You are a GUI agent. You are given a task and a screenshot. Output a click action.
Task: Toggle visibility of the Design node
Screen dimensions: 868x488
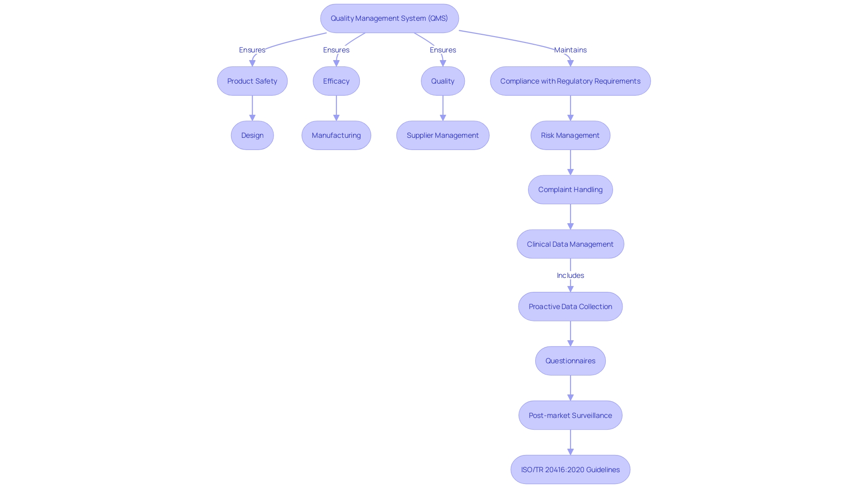[x=251, y=135]
